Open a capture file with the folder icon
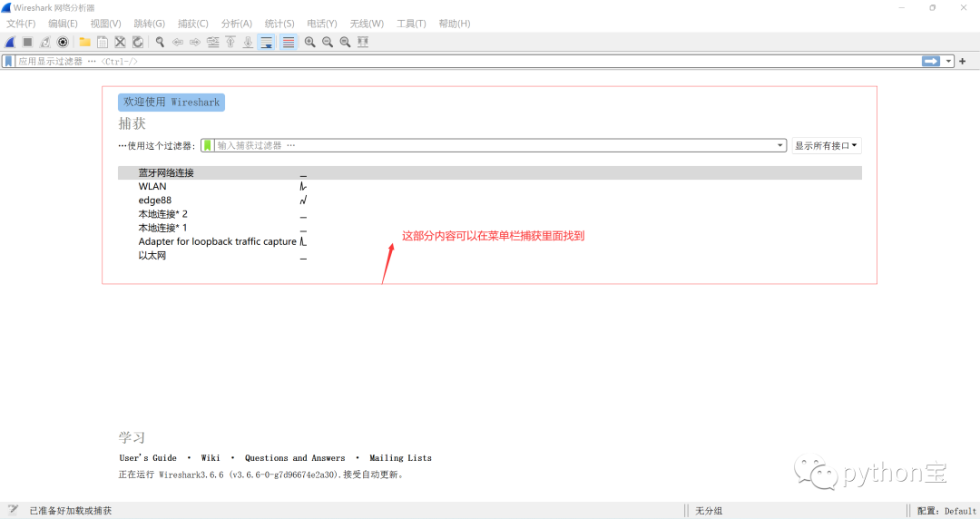Viewport: 980px width, 519px height. point(84,42)
